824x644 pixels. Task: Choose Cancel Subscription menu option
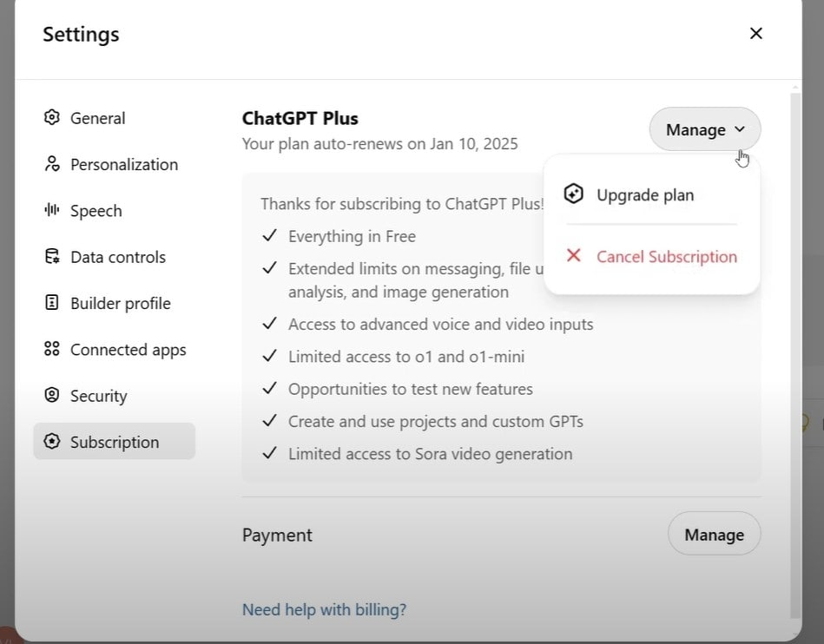pyautogui.click(x=666, y=257)
